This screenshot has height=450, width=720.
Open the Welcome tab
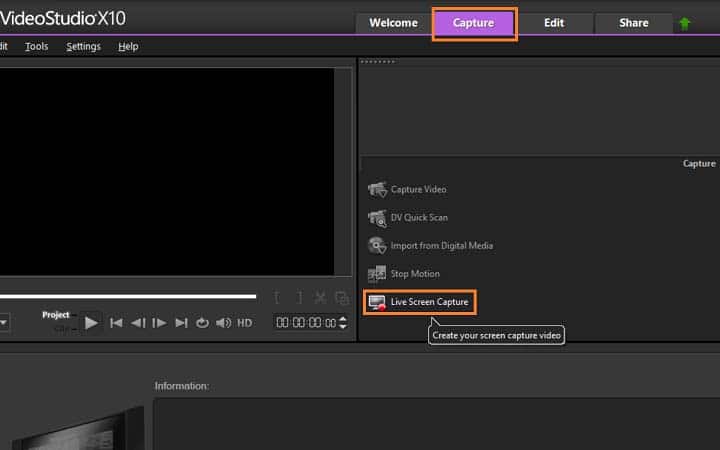tap(394, 23)
